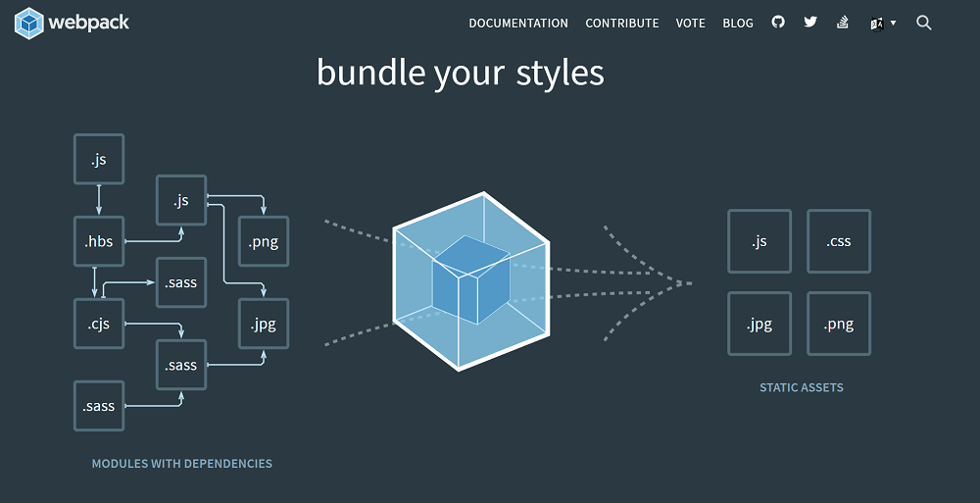This screenshot has height=503, width=980.
Task: Open the GitHub repository icon
Action: 777,22
